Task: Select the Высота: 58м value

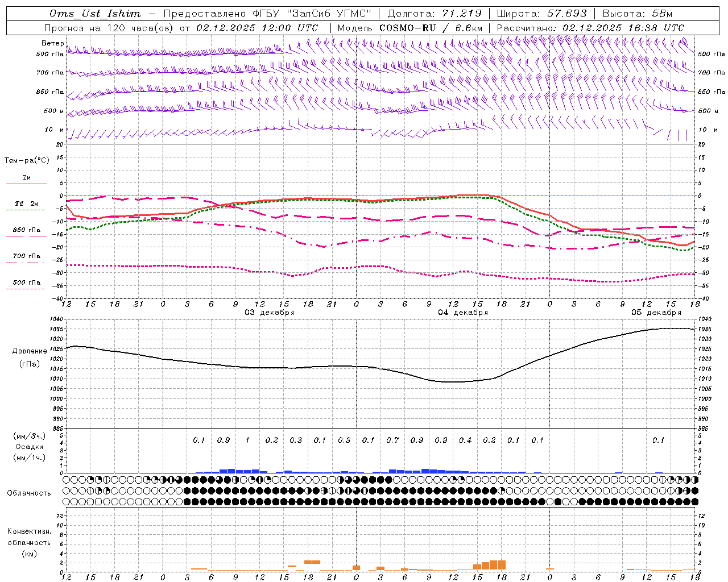Action: pos(637,14)
